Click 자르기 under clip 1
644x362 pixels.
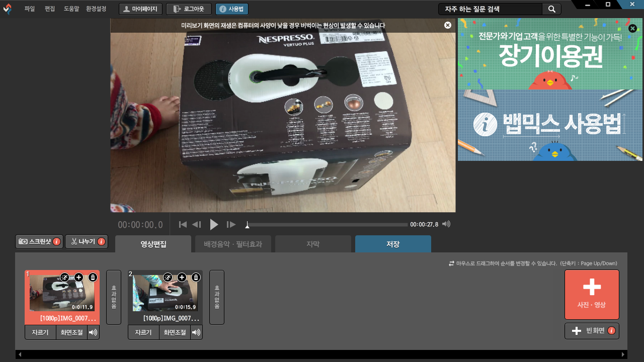pos(40,332)
